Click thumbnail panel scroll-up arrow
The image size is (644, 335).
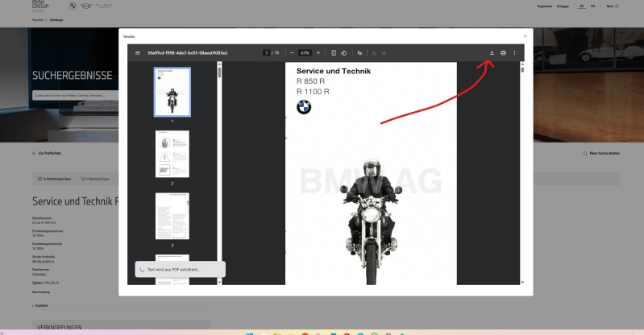219,64
